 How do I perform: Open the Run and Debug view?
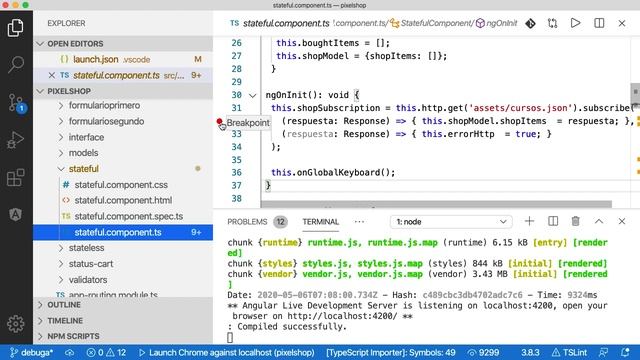coord(16,140)
